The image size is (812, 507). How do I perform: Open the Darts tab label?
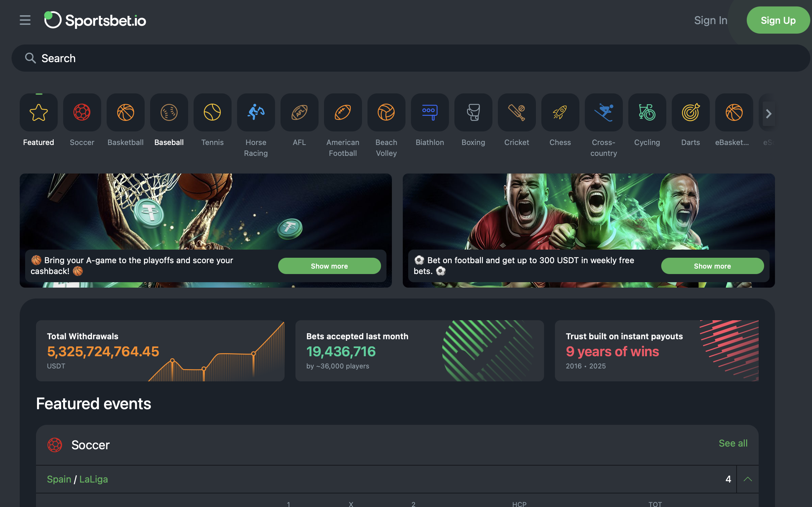(x=691, y=142)
